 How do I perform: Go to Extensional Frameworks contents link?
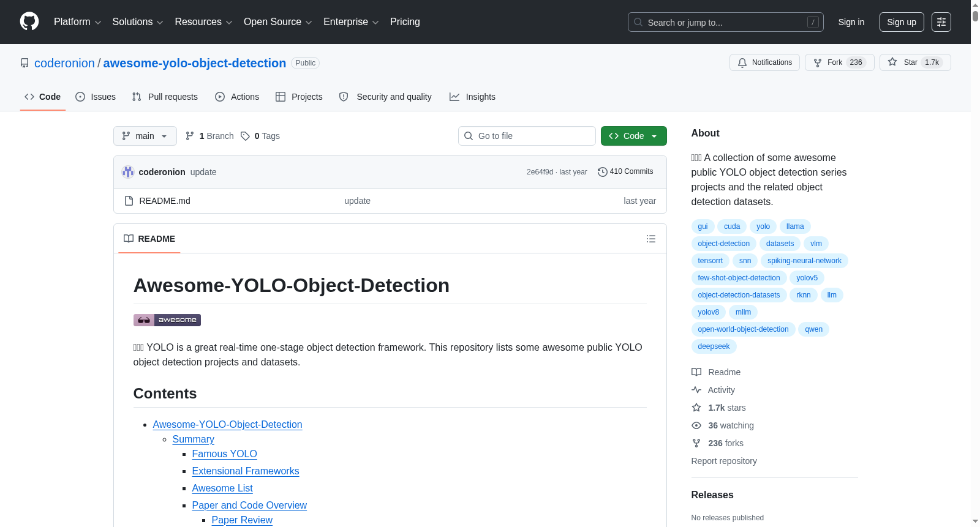[246, 471]
